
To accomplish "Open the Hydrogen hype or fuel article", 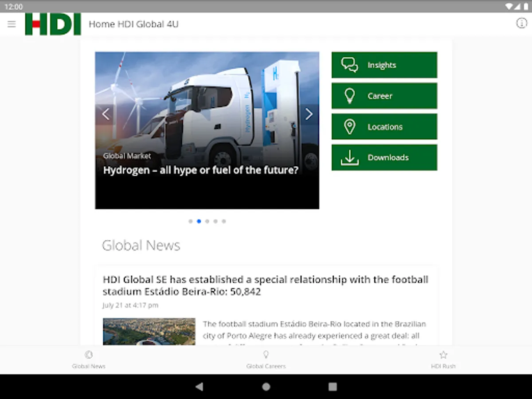I will click(201, 170).
